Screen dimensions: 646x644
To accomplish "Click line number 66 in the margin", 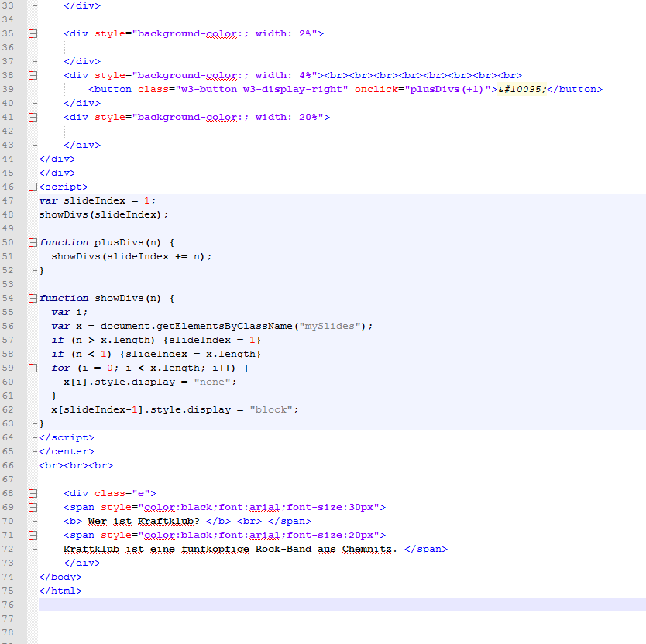I will tap(9, 465).
